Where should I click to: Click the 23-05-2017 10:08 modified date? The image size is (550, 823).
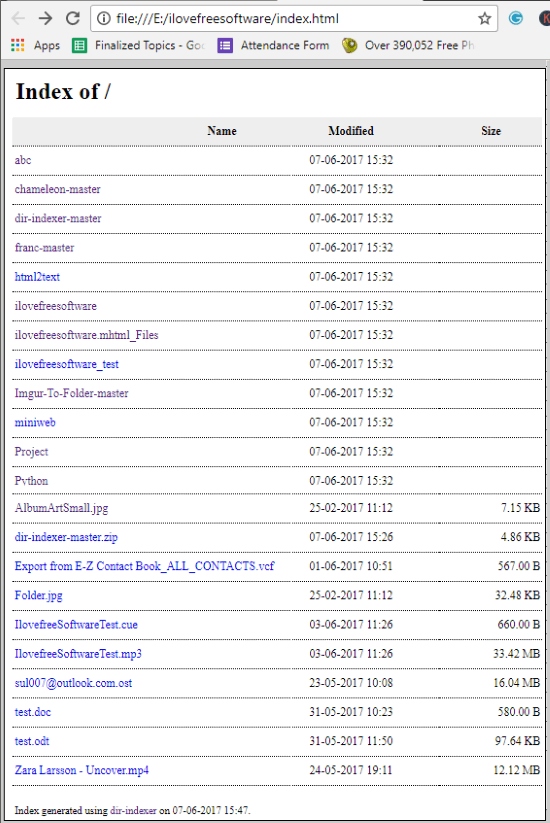point(351,683)
